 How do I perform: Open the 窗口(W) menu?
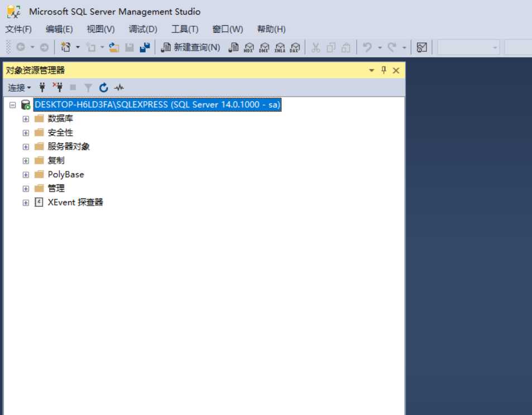click(x=228, y=29)
